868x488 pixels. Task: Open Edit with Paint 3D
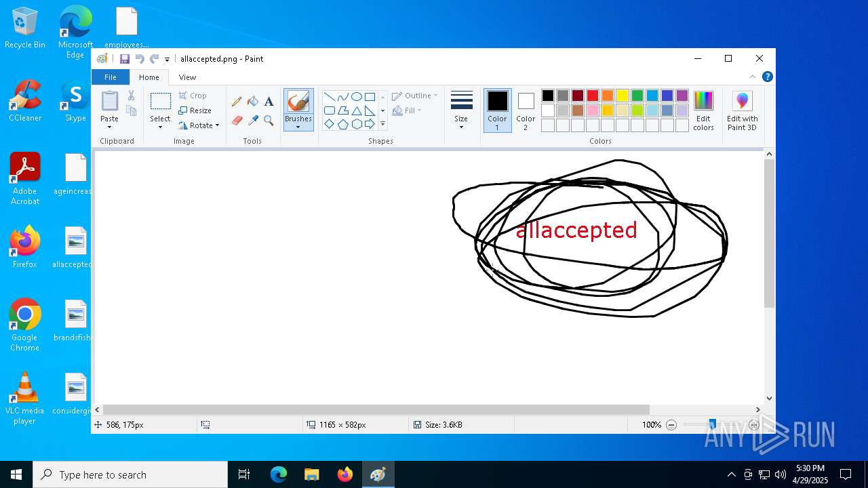point(742,110)
